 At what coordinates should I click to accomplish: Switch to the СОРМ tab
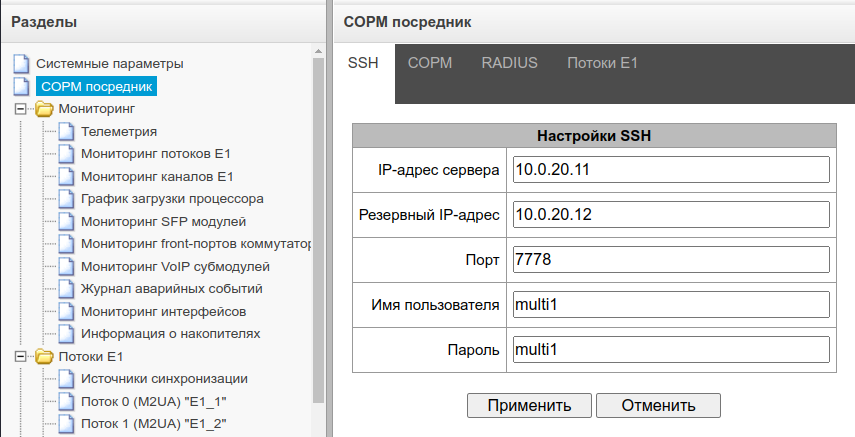point(430,63)
